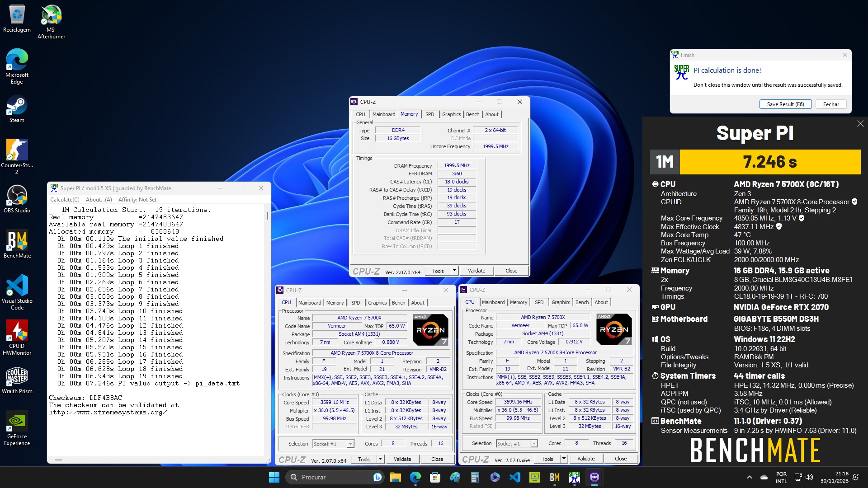Open Microsoft Edge desktop shortcut

point(17,67)
